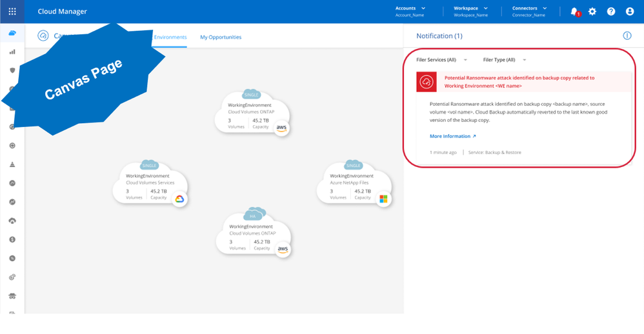Switch to the My Opportunities tab
The width and height of the screenshot is (644, 334).
pyautogui.click(x=221, y=37)
